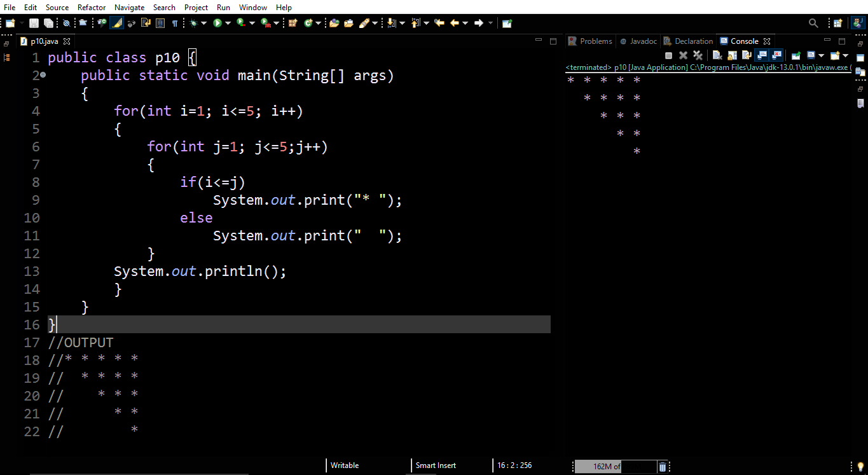The width and height of the screenshot is (868, 475).
Task: Save the p10.java file
Action: click(33, 23)
